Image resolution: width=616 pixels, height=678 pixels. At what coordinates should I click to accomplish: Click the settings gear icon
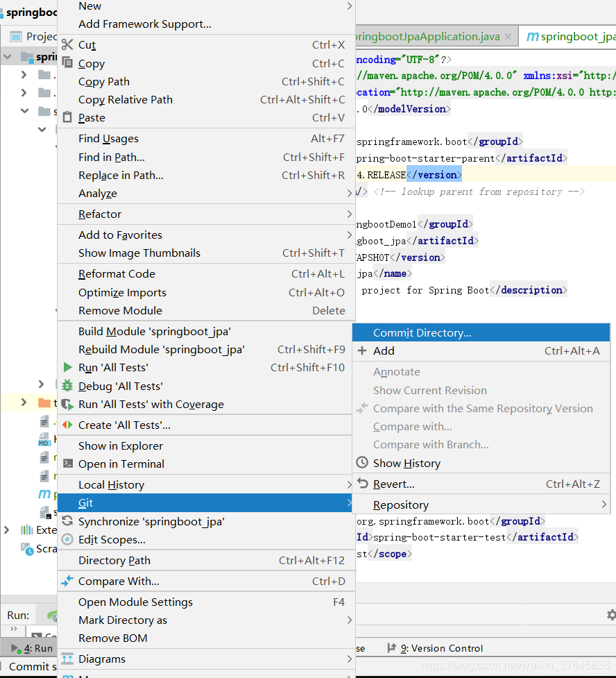click(611, 615)
